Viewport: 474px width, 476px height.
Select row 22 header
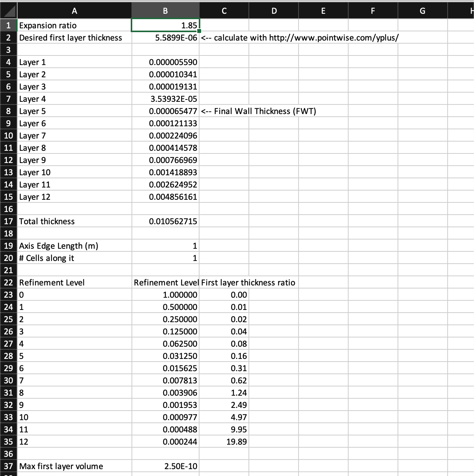pyautogui.click(x=8, y=282)
